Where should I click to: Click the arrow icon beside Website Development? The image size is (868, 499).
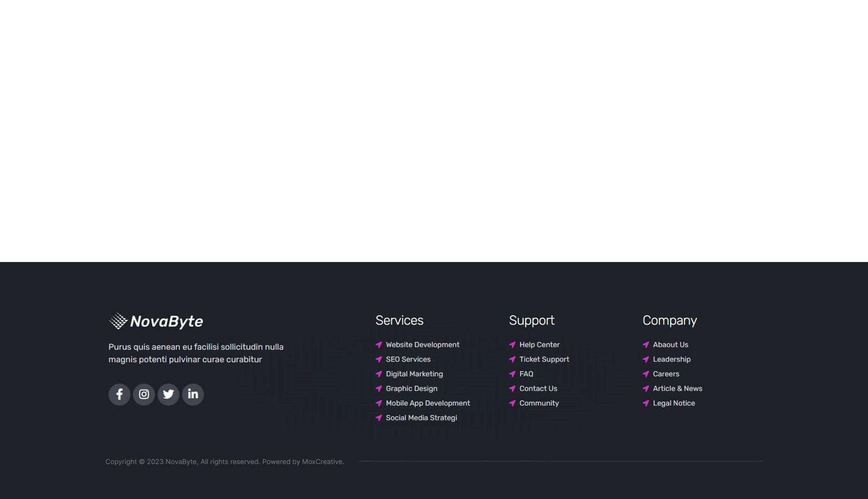click(378, 344)
